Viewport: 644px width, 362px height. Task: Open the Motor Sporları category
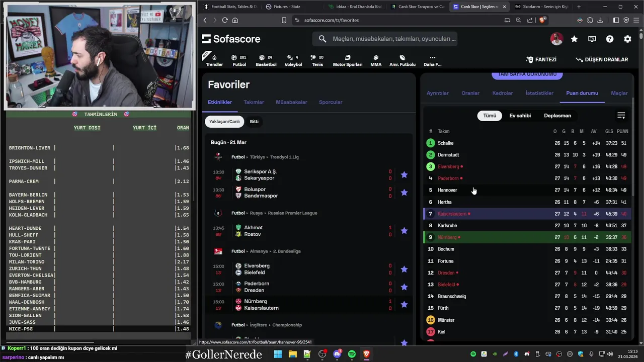pos(348,60)
